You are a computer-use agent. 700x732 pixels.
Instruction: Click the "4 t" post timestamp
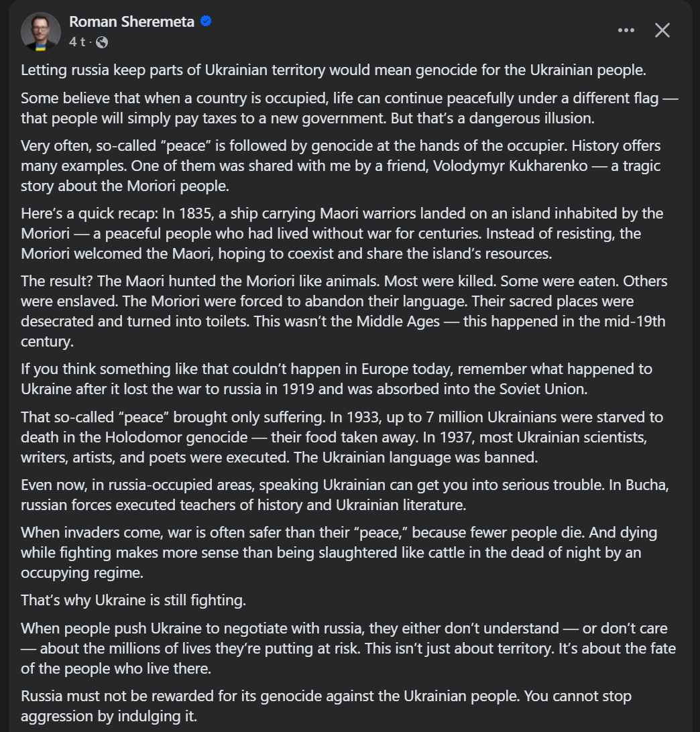click(77, 42)
